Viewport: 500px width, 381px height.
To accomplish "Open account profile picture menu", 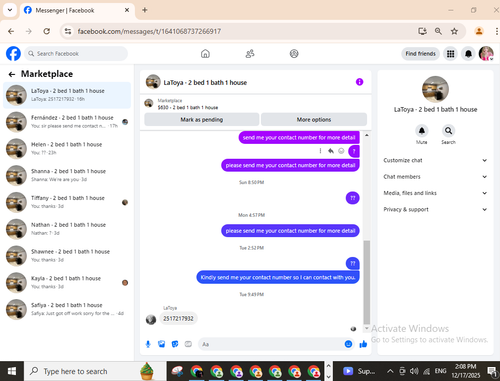I will tap(486, 54).
